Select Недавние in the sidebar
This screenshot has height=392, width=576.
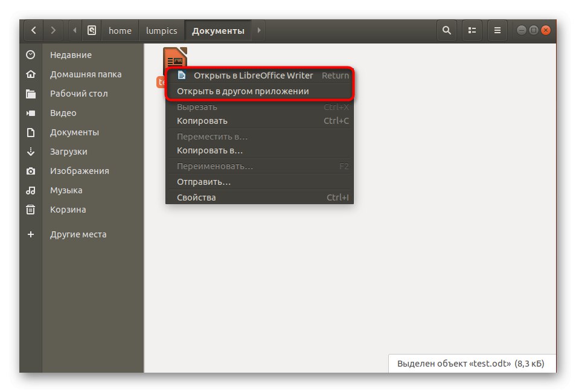(x=71, y=54)
